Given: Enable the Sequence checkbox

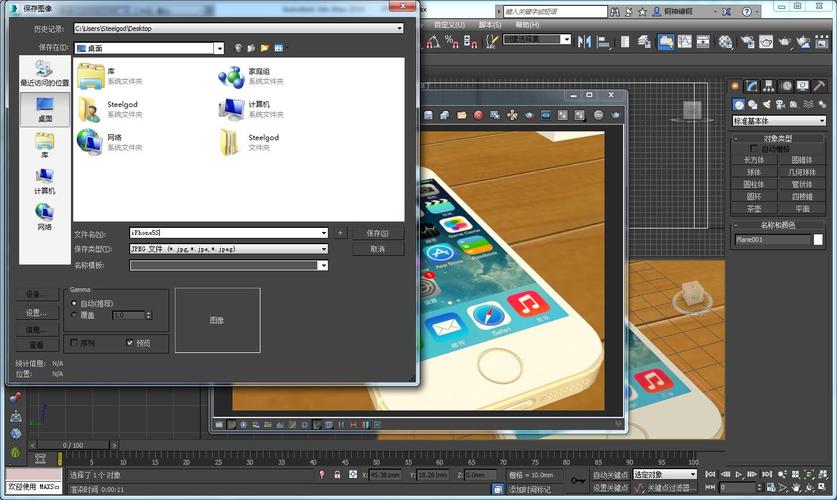Looking at the screenshot, I should pos(74,343).
